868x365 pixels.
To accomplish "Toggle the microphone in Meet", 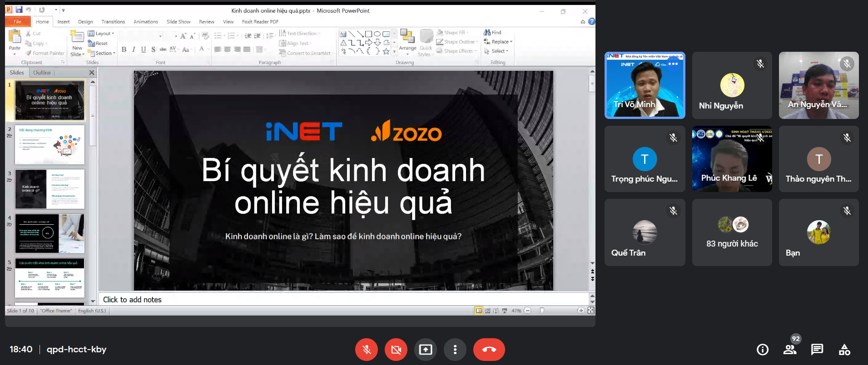I will (367, 350).
